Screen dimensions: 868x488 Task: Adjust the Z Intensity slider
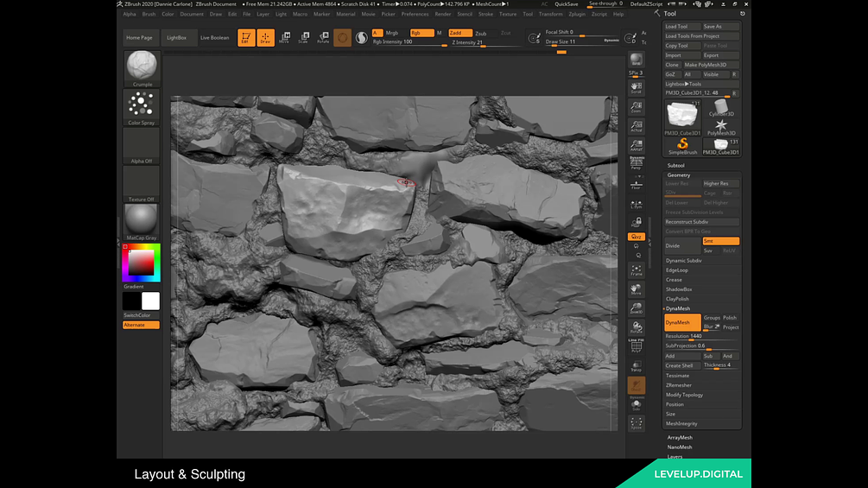(x=485, y=42)
